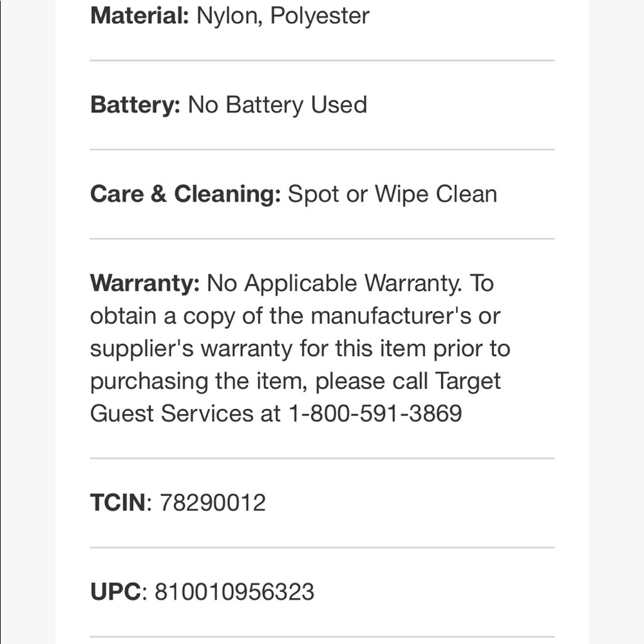Select the Spot or Wipe Clean text
The width and height of the screenshot is (644, 644).
(x=392, y=194)
